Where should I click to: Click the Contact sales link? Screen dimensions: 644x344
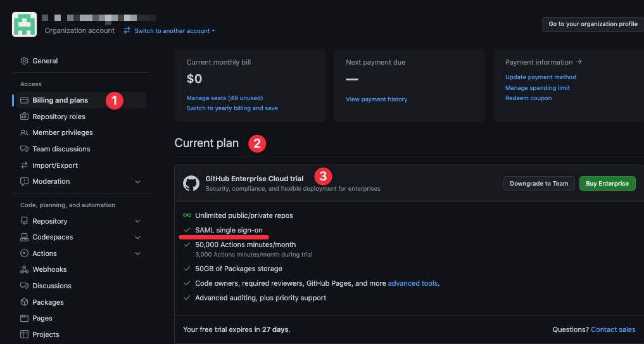point(613,329)
